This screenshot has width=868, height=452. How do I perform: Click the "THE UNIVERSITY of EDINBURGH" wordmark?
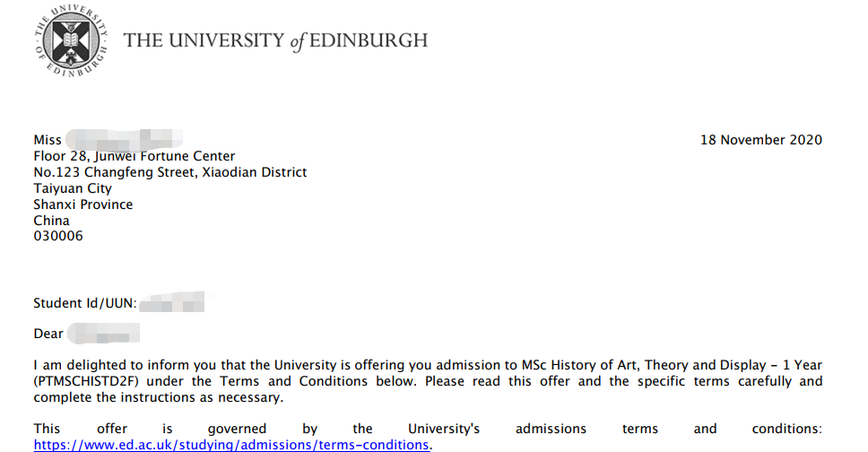click(x=275, y=40)
